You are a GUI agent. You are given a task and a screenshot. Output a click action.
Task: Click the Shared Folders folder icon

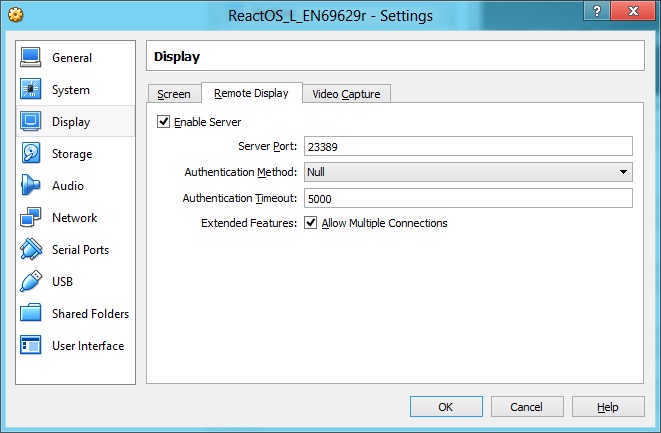pos(30,313)
